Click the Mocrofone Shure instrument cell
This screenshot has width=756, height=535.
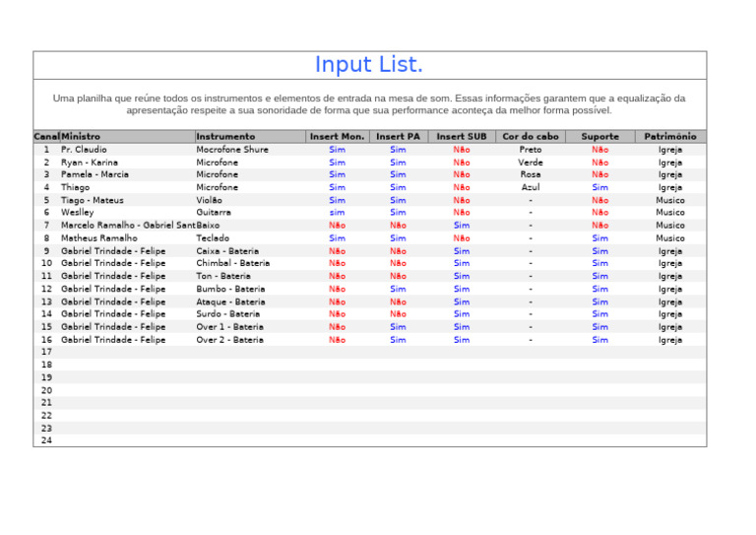click(231, 150)
